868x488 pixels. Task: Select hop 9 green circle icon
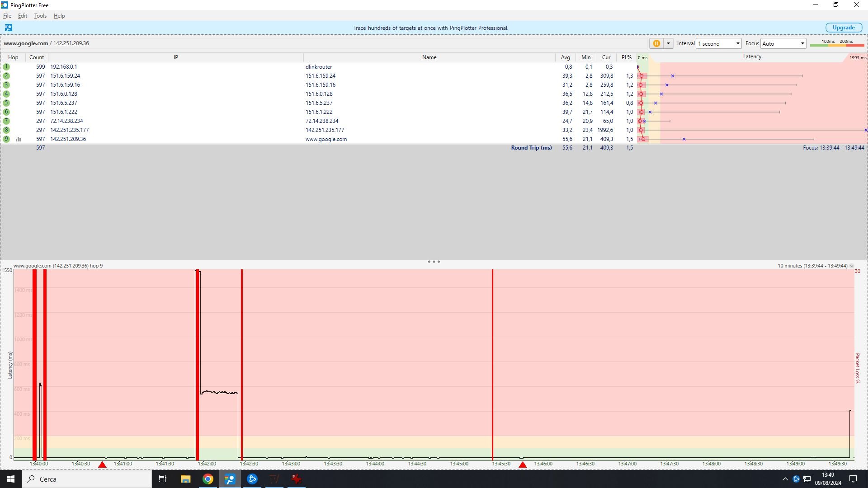[x=6, y=139]
